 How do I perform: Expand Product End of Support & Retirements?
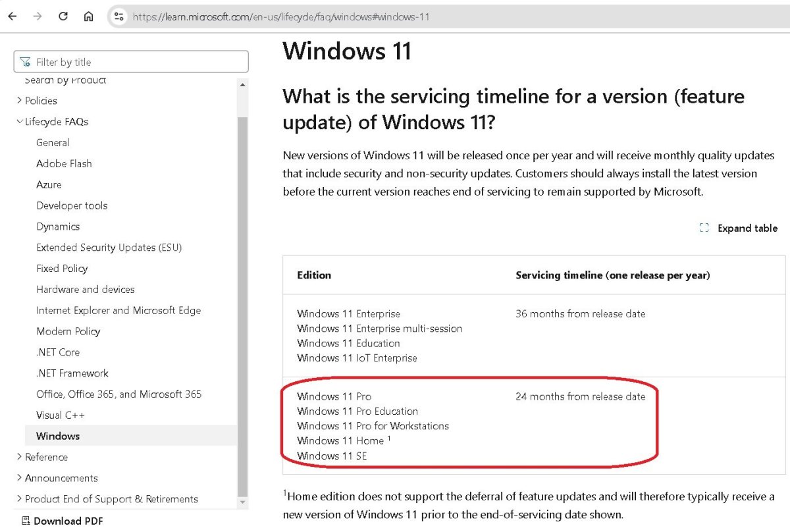click(19, 499)
